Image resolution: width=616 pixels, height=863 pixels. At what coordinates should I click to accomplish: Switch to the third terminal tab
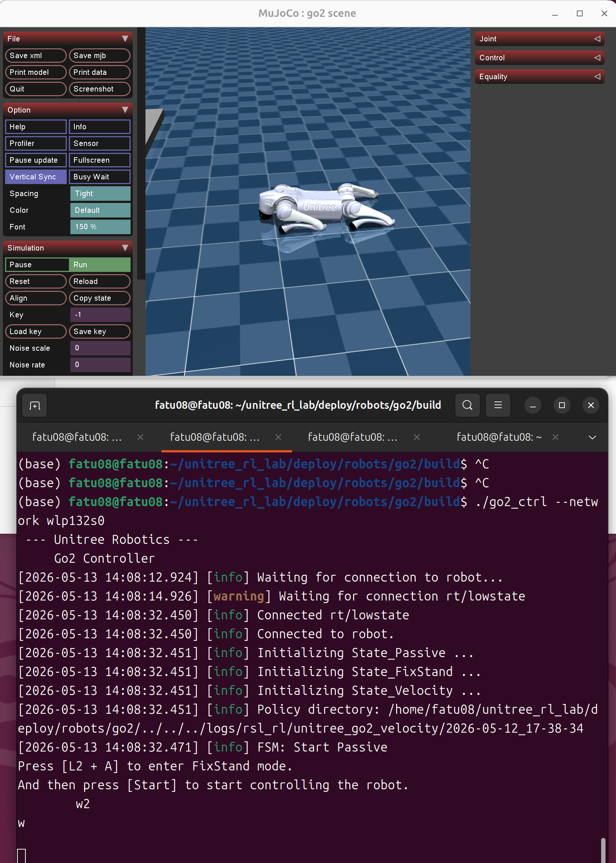[353, 437]
